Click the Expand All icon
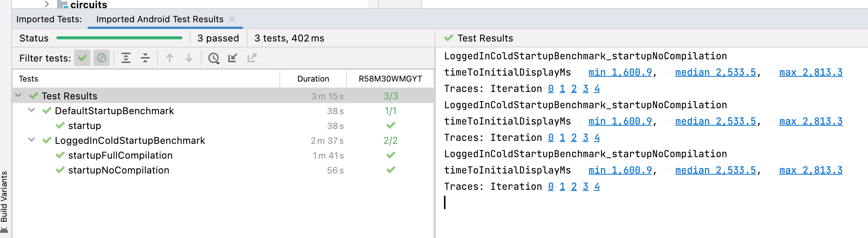 (126, 58)
